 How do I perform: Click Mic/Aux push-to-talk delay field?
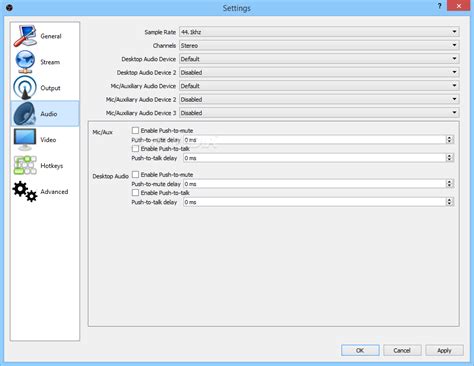[314, 158]
